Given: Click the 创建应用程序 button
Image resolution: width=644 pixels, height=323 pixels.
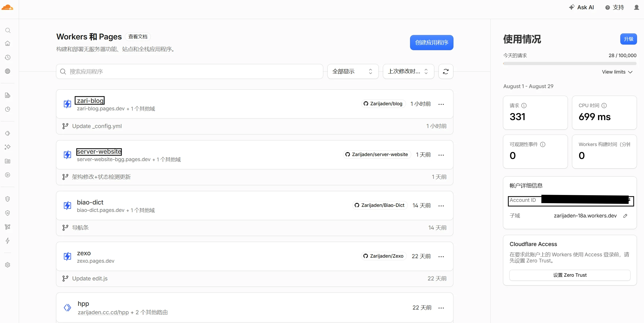Looking at the screenshot, I should pyautogui.click(x=432, y=43).
